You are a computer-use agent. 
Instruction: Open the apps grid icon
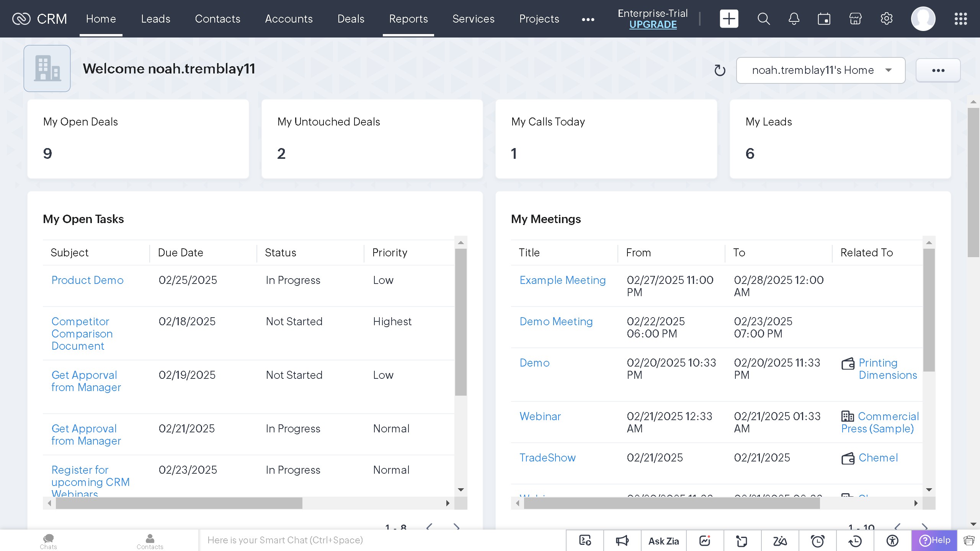point(961,18)
